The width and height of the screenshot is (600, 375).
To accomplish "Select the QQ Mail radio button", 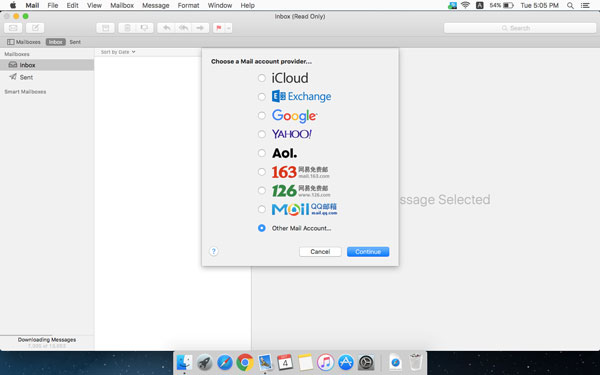I will click(x=262, y=209).
